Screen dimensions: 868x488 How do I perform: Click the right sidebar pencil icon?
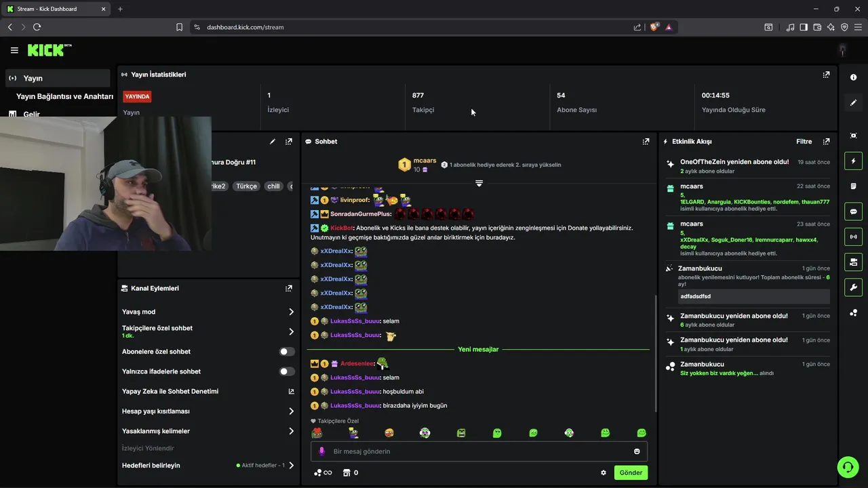853,103
